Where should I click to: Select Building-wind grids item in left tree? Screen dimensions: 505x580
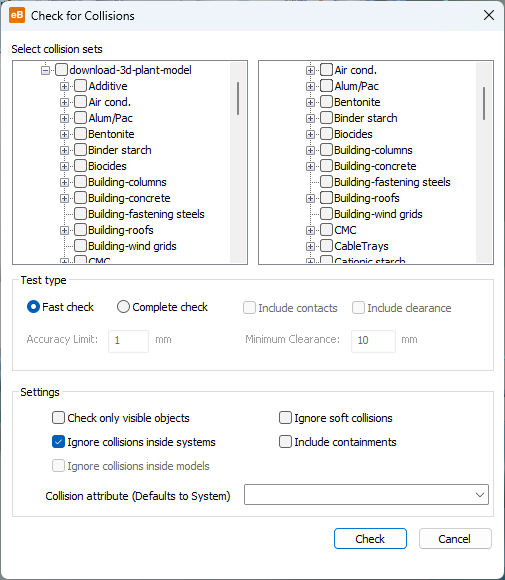click(x=132, y=246)
